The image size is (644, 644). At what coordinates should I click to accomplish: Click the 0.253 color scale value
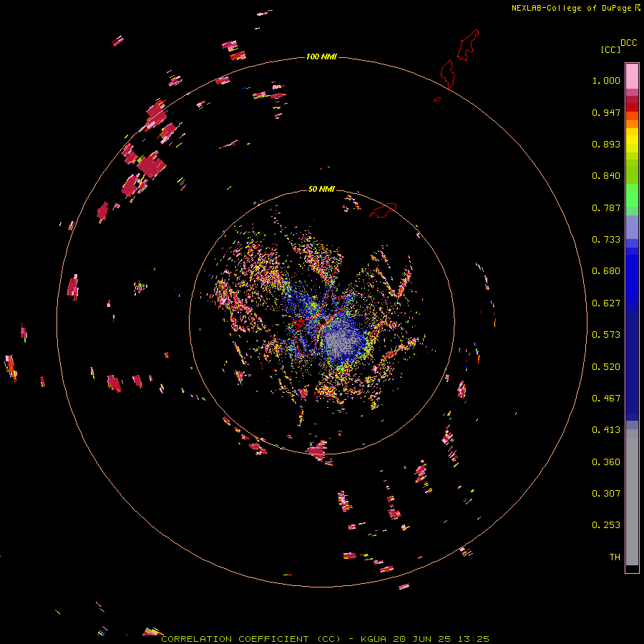coord(606,525)
